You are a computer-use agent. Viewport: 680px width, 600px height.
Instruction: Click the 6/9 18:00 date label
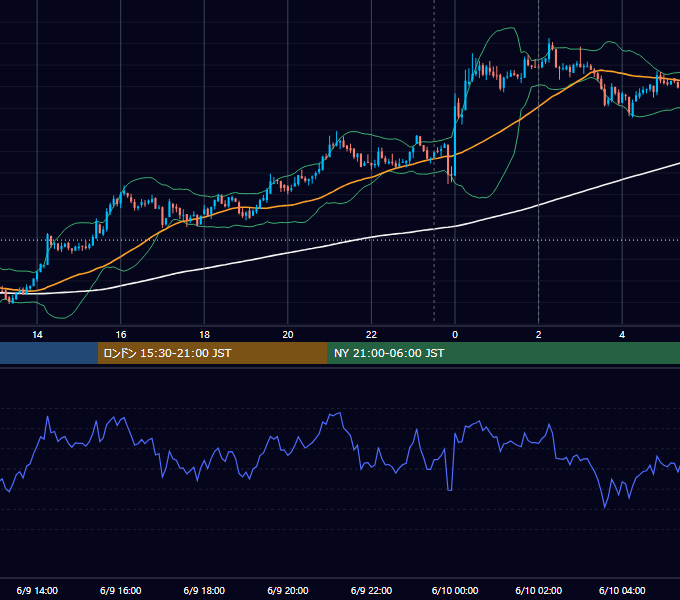pyautogui.click(x=204, y=590)
